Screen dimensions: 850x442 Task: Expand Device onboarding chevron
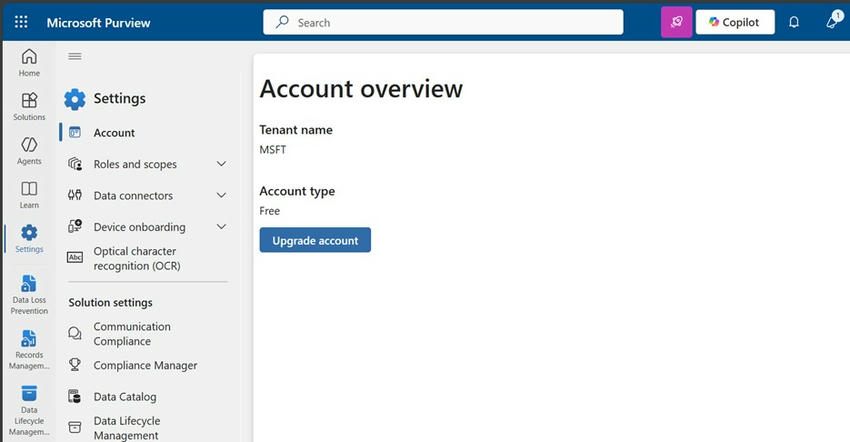221,227
